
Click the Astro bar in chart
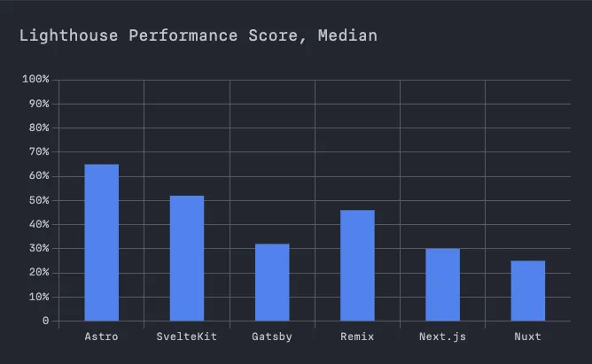pos(102,243)
